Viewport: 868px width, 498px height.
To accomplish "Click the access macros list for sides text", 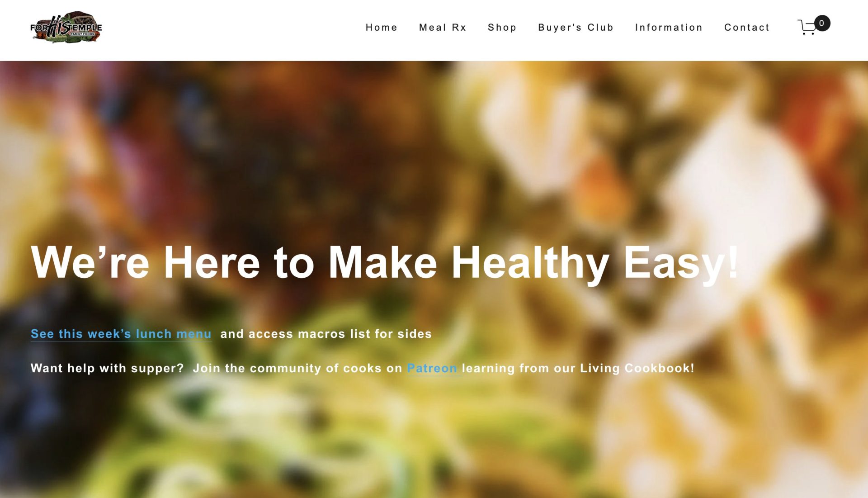I will pyautogui.click(x=340, y=334).
